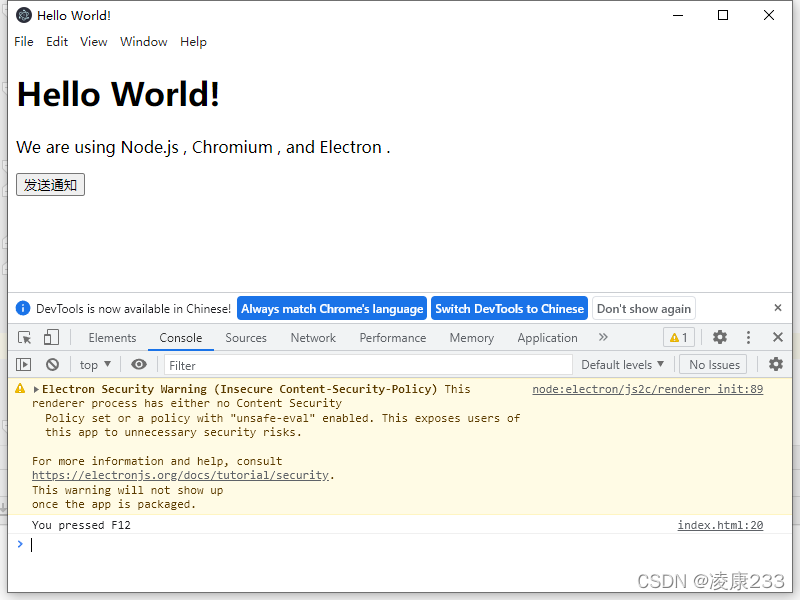Switch to the Application tab
Screen dimensions: 800x600
(x=547, y=338)
